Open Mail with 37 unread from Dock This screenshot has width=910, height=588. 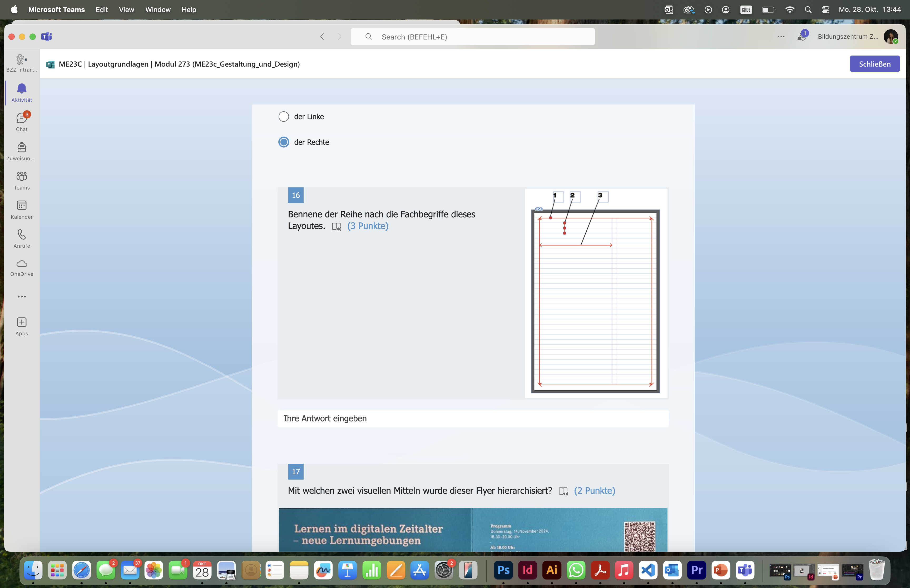(130, 570)
